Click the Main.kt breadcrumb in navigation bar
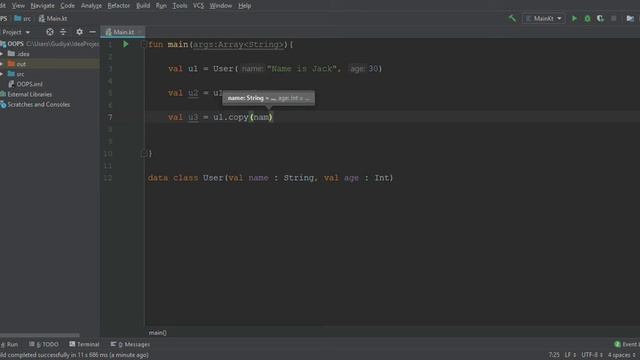The width and height of the screenshot is (640, 360). tap(53, 18)
